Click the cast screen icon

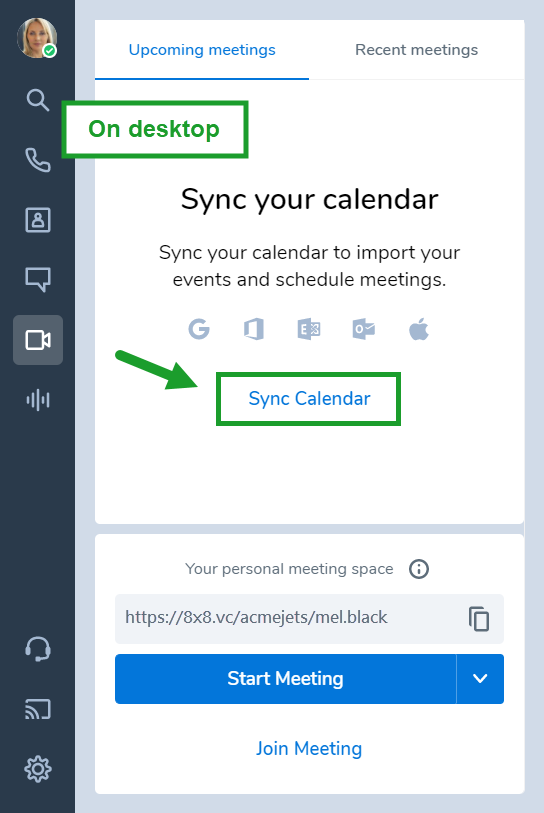pyautogui.click(x=38, y=709)
